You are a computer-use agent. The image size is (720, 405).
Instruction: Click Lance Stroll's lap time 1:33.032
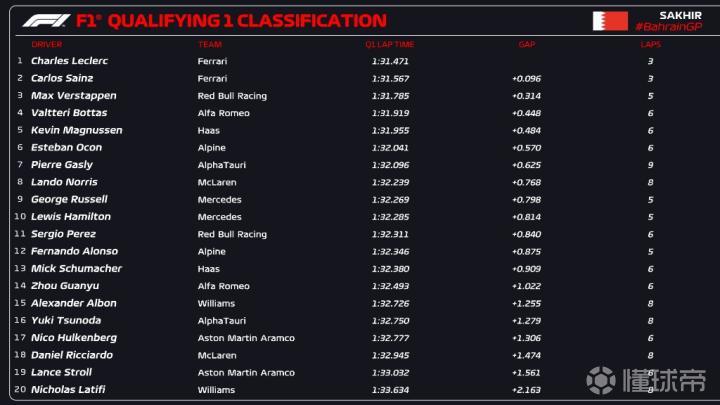(x=389, y=372)
